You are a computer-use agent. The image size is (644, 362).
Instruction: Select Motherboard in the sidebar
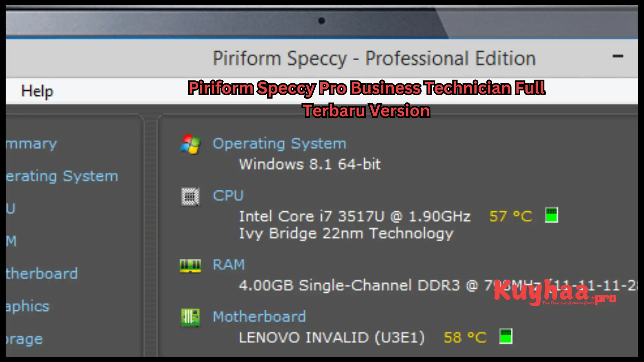tap(42, 274)
